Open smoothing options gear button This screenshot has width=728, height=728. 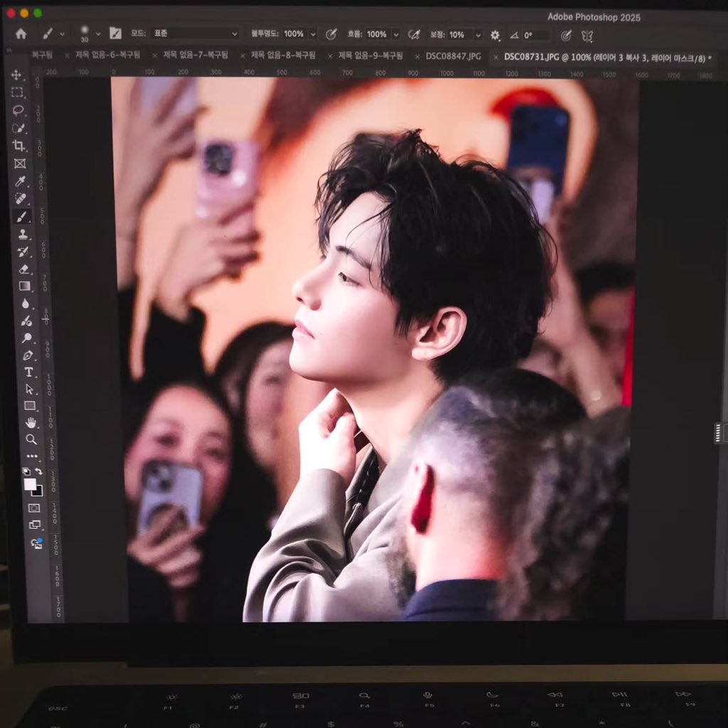coord(495,35)
